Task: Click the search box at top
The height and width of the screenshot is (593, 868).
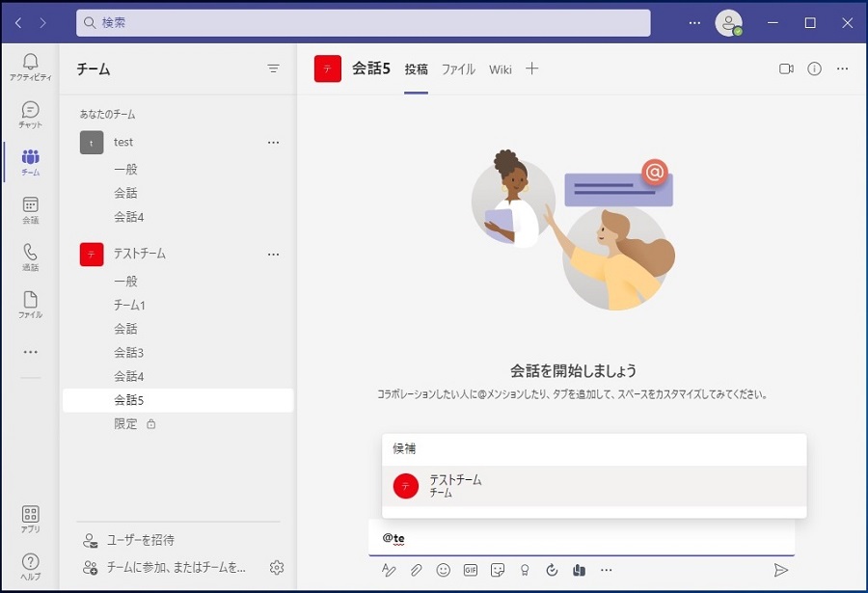Action: tap(364, 23)
